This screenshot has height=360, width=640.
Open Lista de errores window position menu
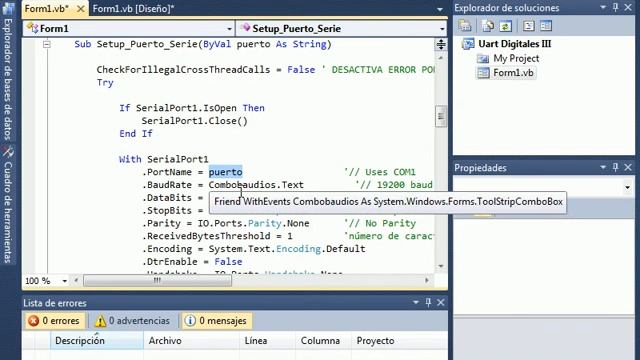[x=416, y=302]
